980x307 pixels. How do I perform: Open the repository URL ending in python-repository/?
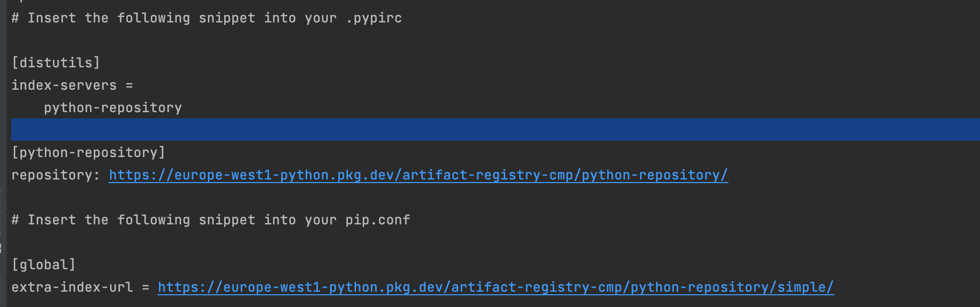[418, 175]
